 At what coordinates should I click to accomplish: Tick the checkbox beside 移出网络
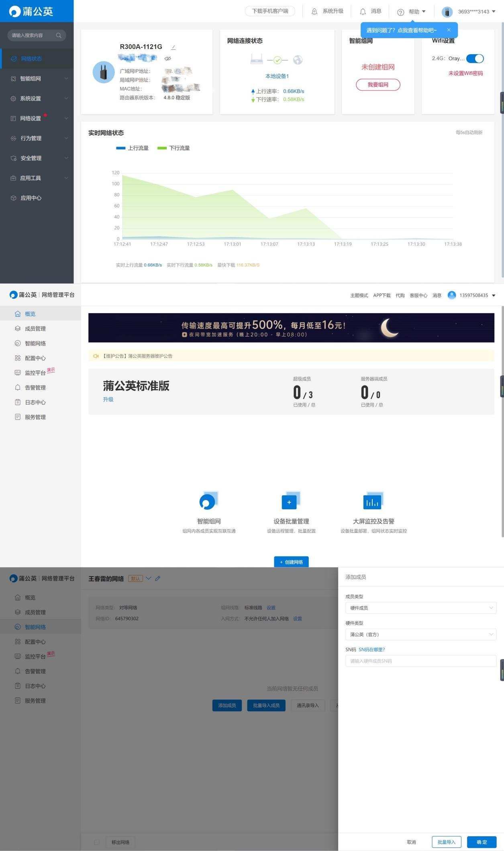coord(97,842)
